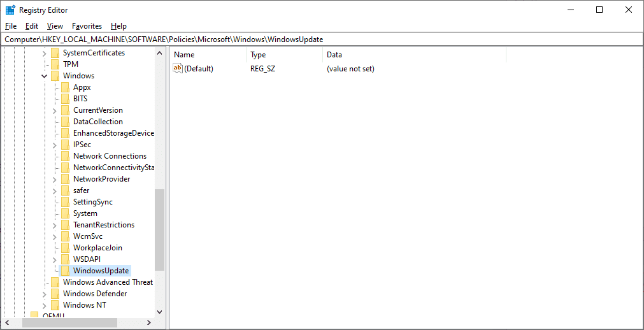Click the (value not set) data cell
The width and height of the screenshot is (644, 330).
pyautogui.click(x=351, y=69)
